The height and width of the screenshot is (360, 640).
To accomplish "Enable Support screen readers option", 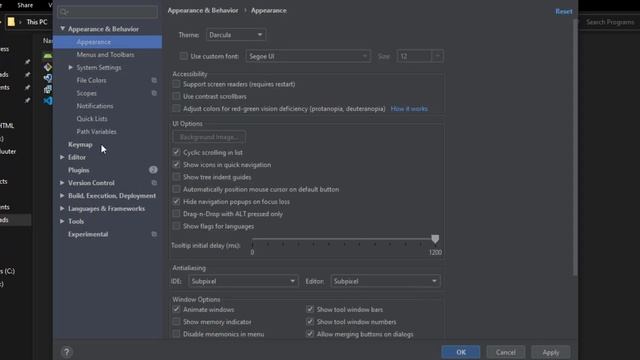I will 176,84.
